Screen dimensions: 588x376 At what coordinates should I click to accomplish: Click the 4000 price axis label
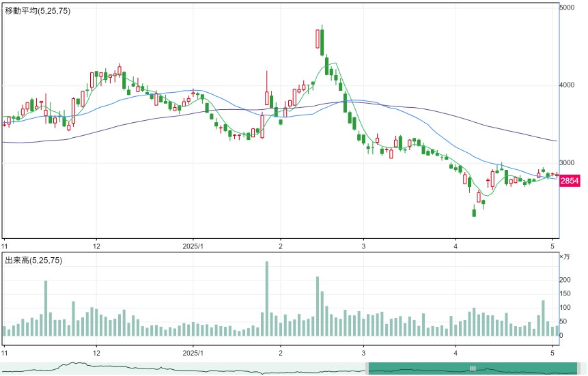tap(567, 85)
